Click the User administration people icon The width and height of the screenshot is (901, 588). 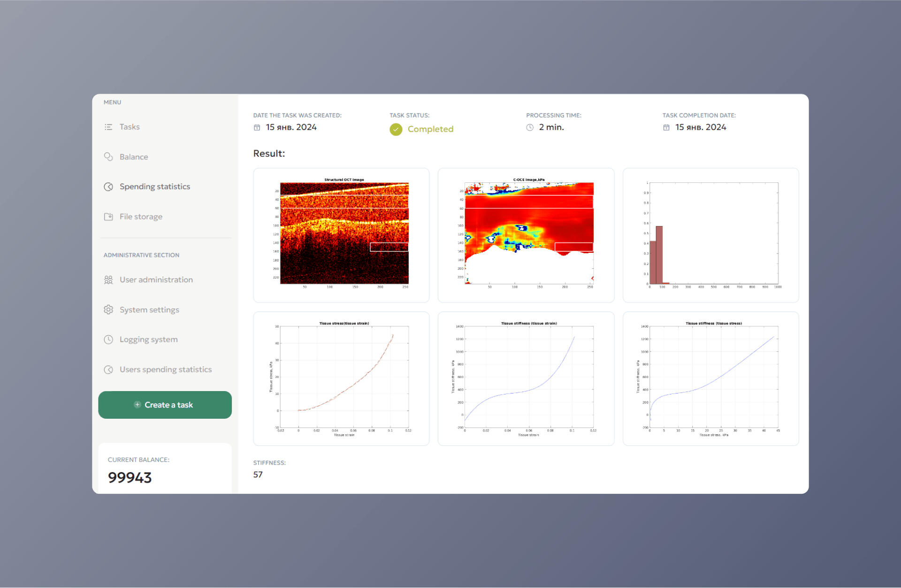tap(108, 280)
